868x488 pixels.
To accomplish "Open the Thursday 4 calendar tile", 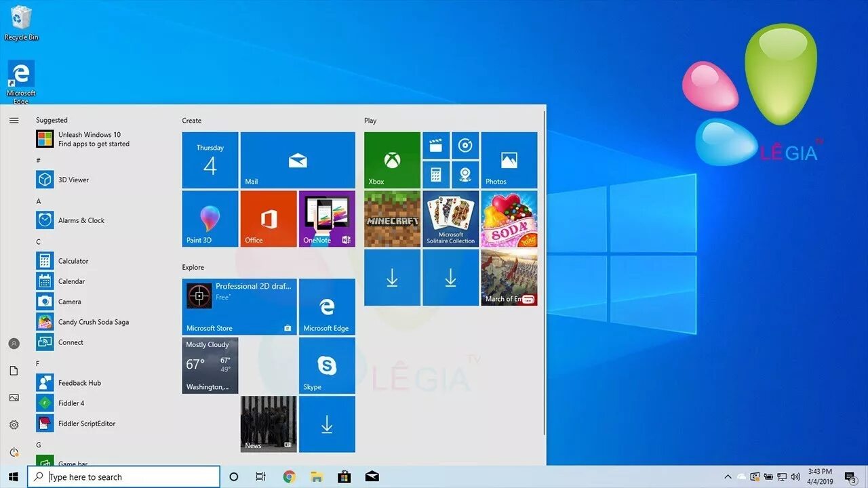I will coord(210,160).
